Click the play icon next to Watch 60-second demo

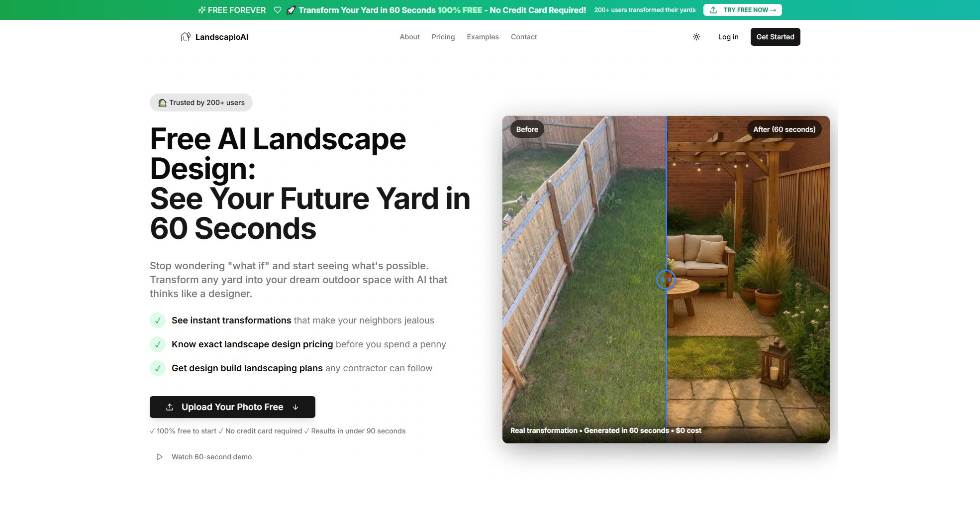pos(160,456)
